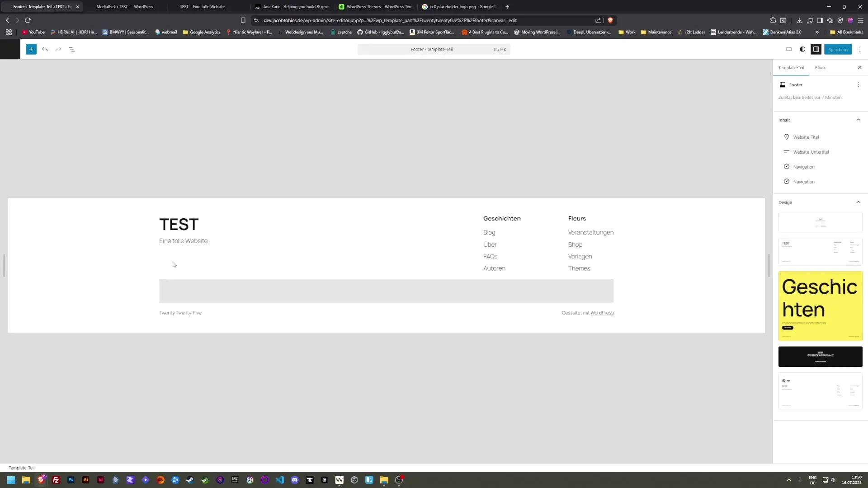Open Footer options via the ellipsis icon
The width and height of the screenshot is (868, 488).
click(859, 84)
